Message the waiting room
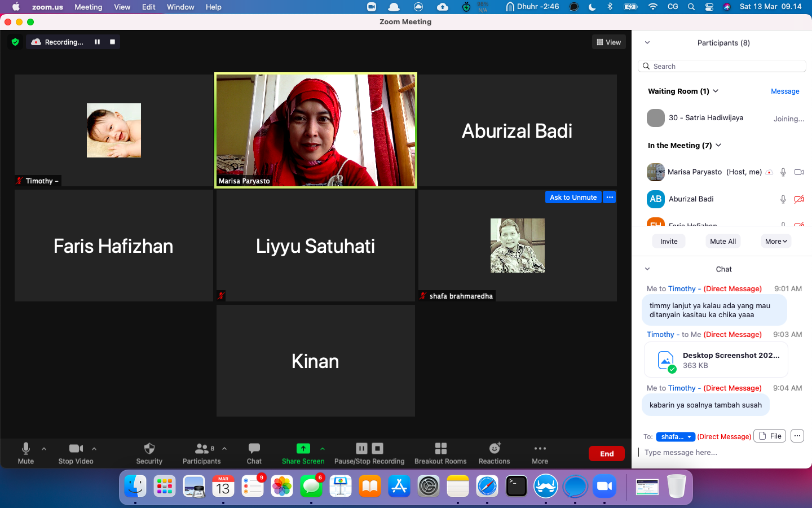 (x=785, y=91)
